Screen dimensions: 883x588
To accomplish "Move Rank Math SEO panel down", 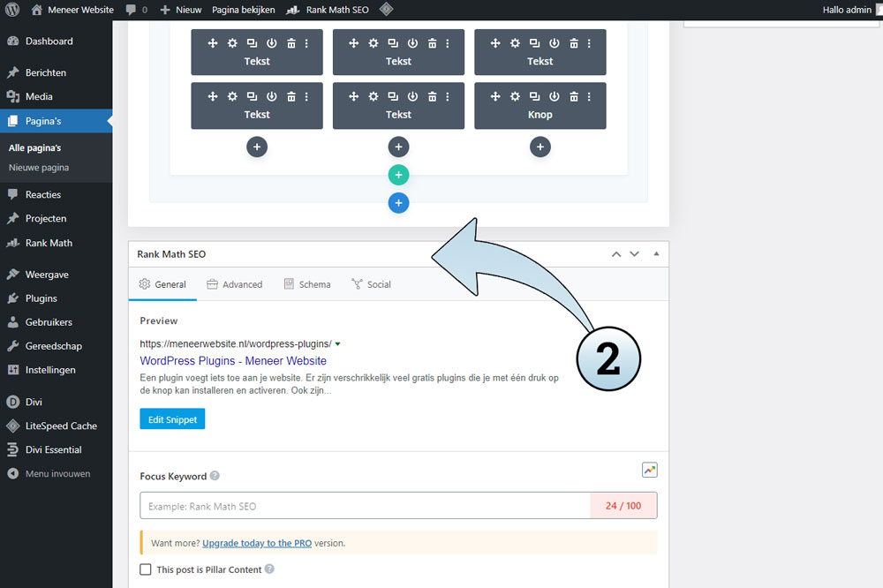I will pyautogui.click(x=634, y=254).
